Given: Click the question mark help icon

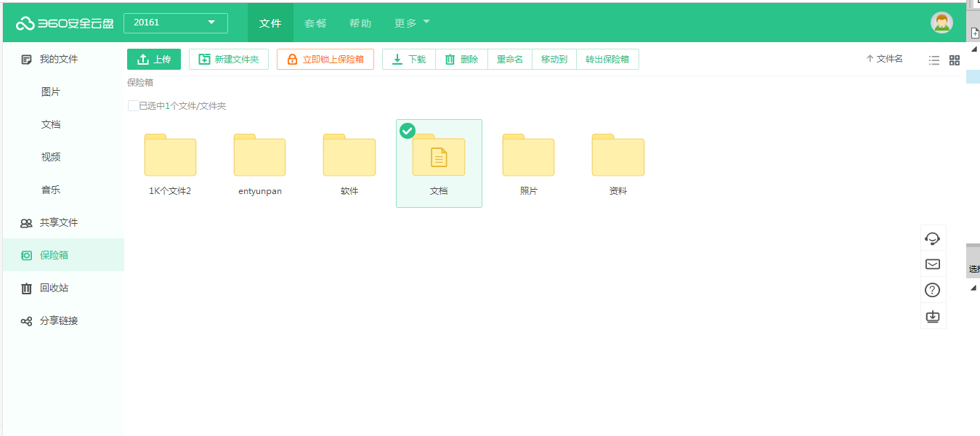Looking at the screenshot, I should pos(933,291).
